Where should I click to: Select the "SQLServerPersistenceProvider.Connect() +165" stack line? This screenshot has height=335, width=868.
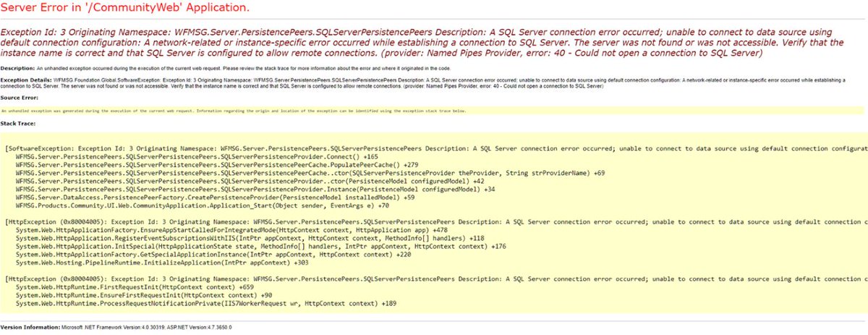[196, 156]
